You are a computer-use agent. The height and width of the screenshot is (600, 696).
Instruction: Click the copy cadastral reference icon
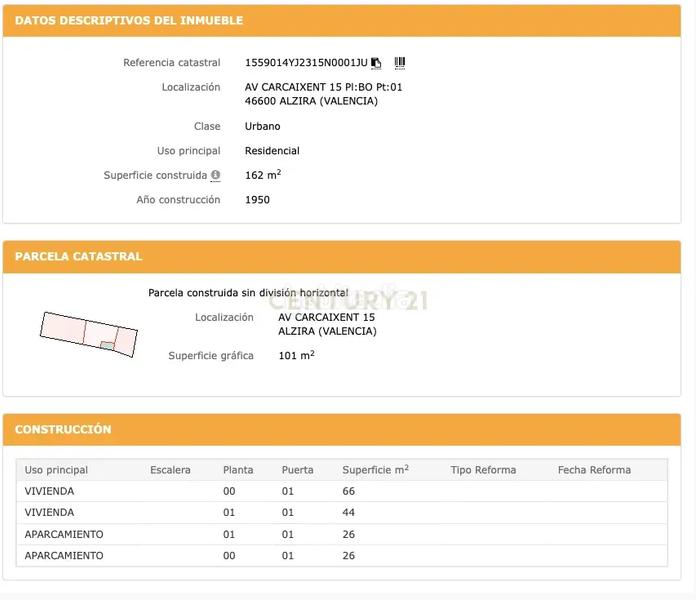(x=376, y=63)
